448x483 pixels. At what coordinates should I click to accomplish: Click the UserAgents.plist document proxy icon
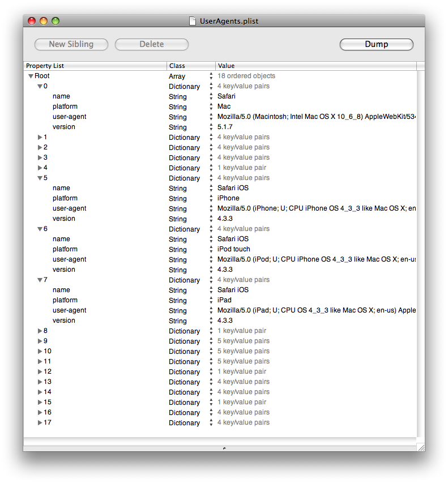[x=193, y=21]
